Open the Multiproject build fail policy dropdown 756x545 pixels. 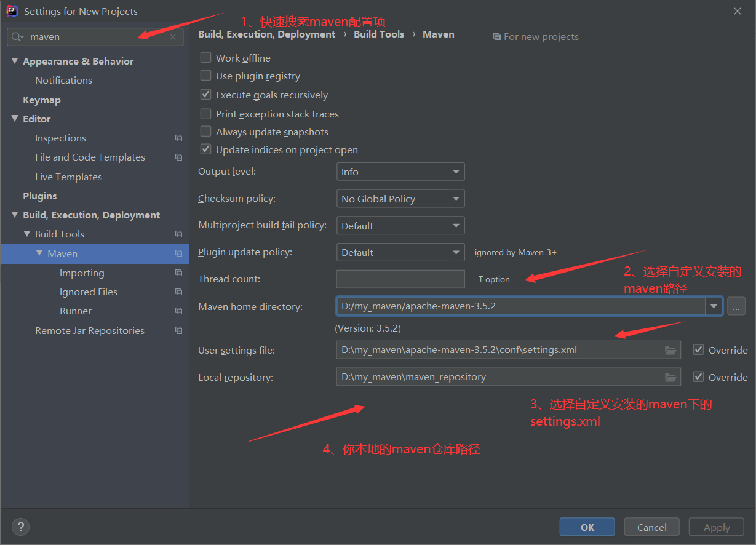coord(400,226)
